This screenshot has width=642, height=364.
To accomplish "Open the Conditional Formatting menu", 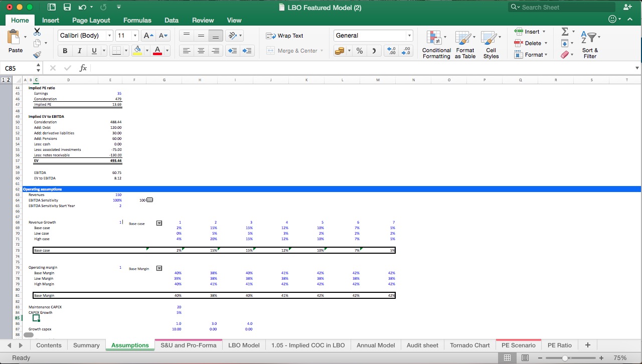I will [x=436, y=44].
